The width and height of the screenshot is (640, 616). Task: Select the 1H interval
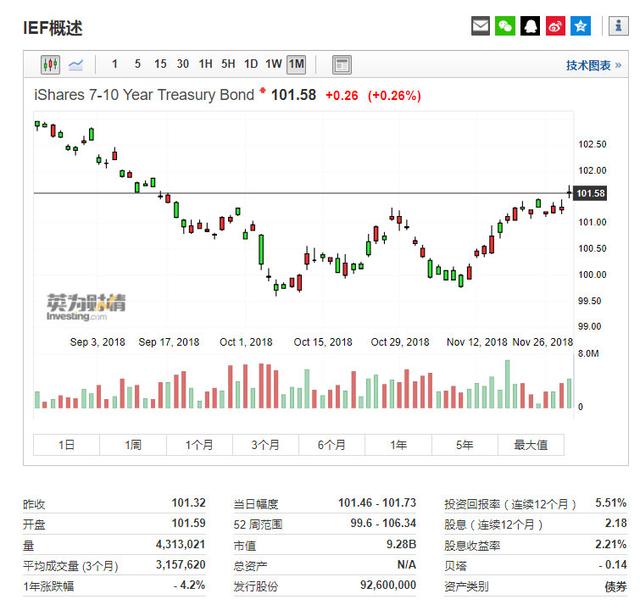coord(205,64)
